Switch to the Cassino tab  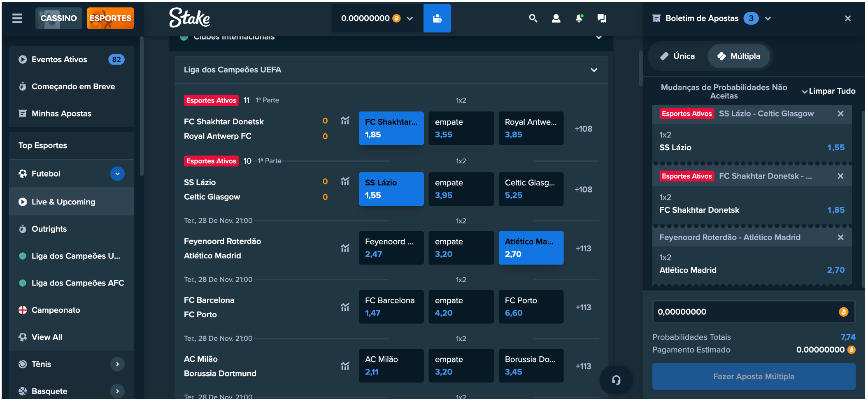point(58,18)
